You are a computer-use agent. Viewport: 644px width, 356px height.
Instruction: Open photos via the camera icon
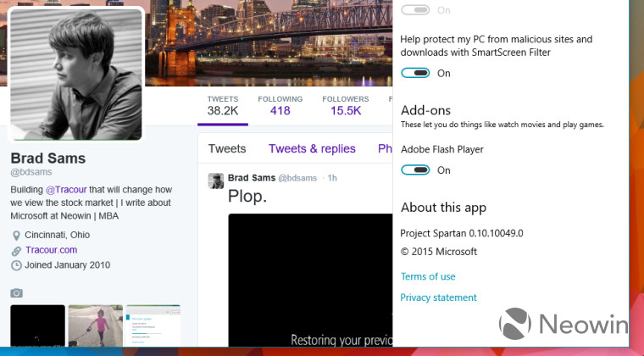pyautogui.click(x=16, y=293)
